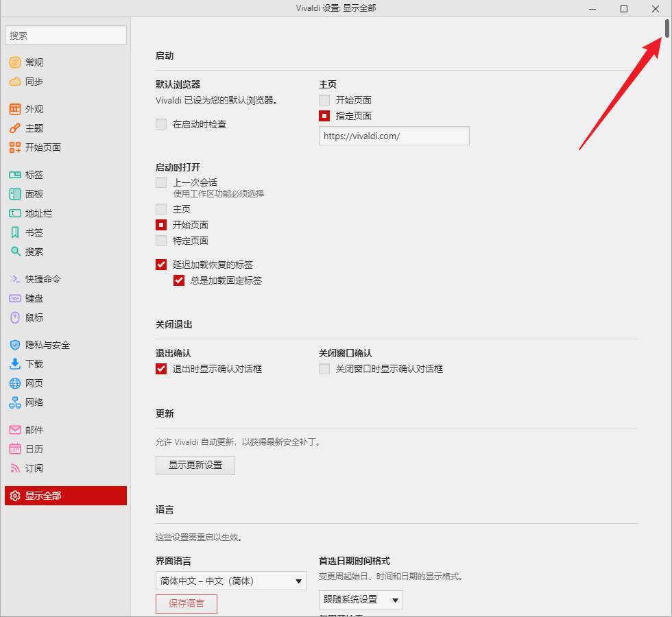
Task: Open the 网页 globe icon
Action: 15,383
